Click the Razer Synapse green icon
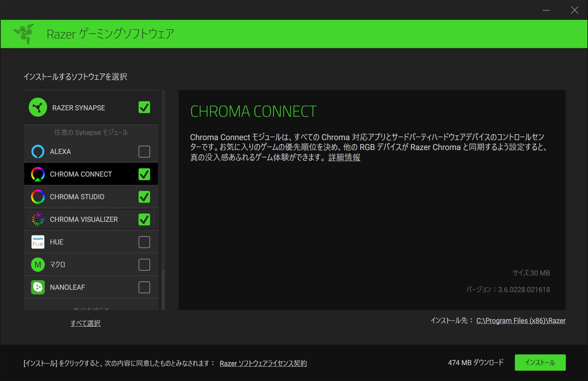Viewport: 588px width, 381px height. 38,107
